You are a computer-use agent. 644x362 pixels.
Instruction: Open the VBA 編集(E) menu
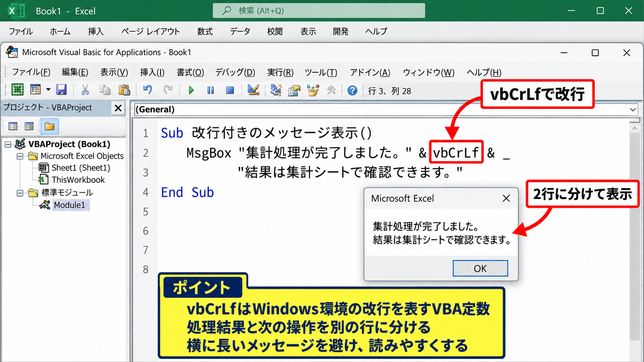(x=75, y=72)
